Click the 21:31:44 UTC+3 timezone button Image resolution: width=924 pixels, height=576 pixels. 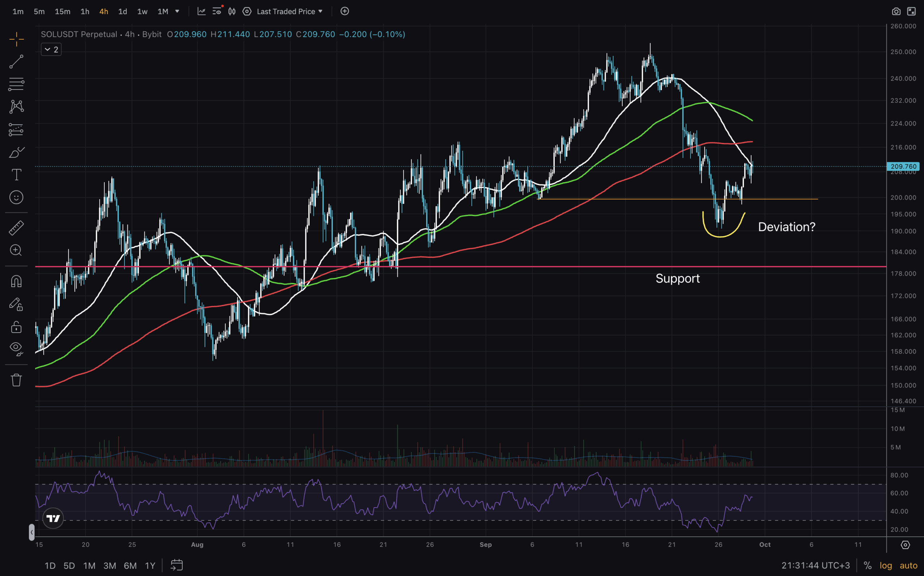tap(815, 565)
